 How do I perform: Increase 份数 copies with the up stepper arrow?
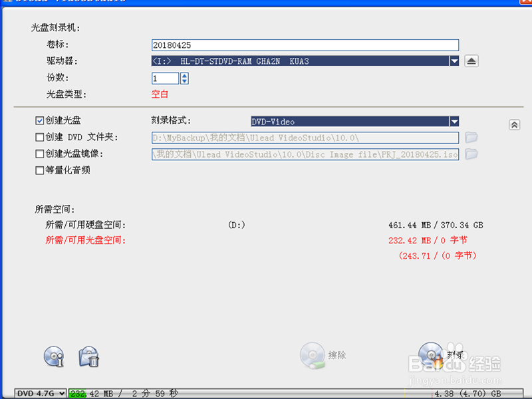coord(184,75)
